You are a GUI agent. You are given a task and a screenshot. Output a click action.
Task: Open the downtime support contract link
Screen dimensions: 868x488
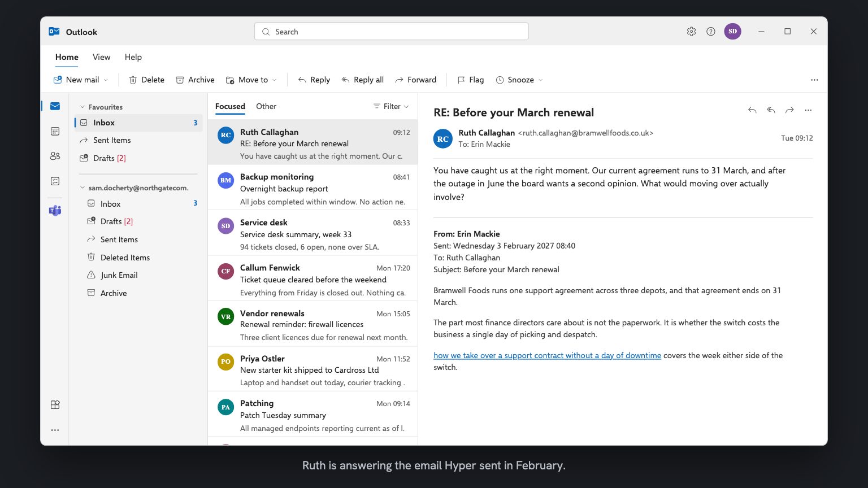pos(547,355)
